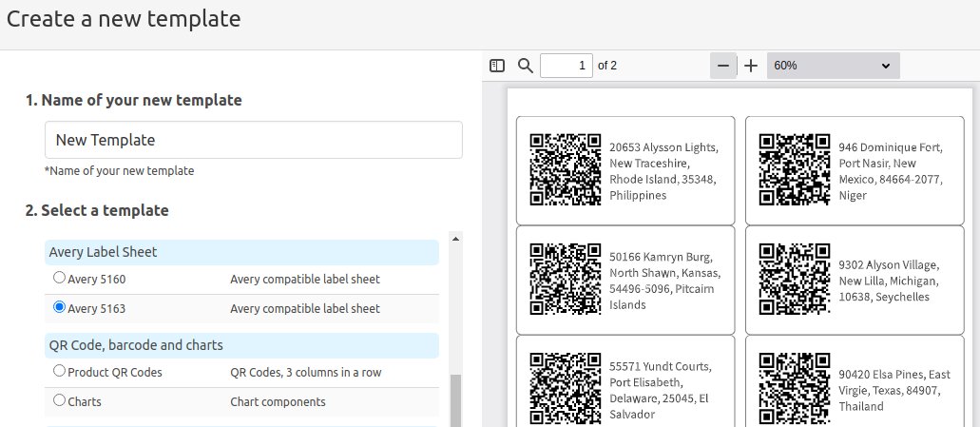Click QR code beside 90420 Elsa Pines
The width and height of the screenshot is (980, 427).
795,389
